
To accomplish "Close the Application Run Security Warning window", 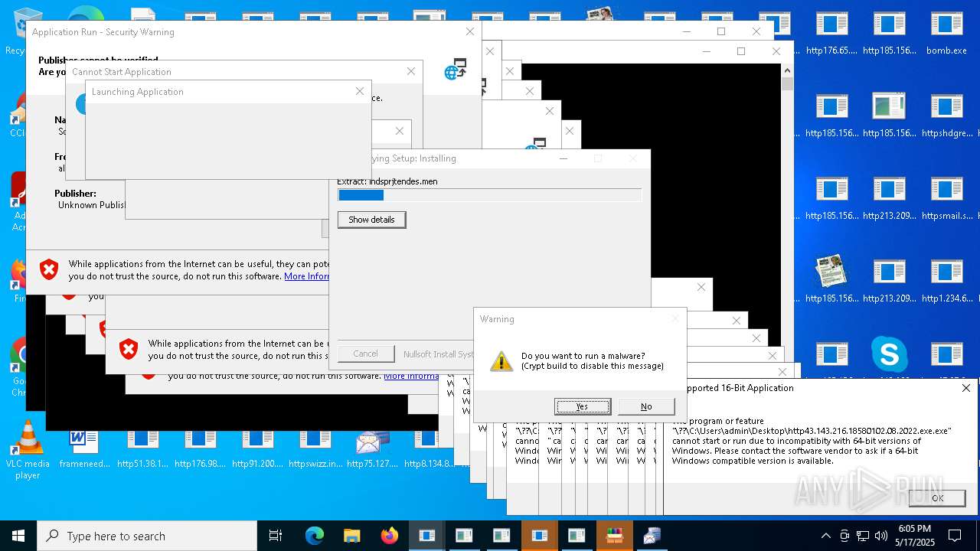I will point(470,31).
